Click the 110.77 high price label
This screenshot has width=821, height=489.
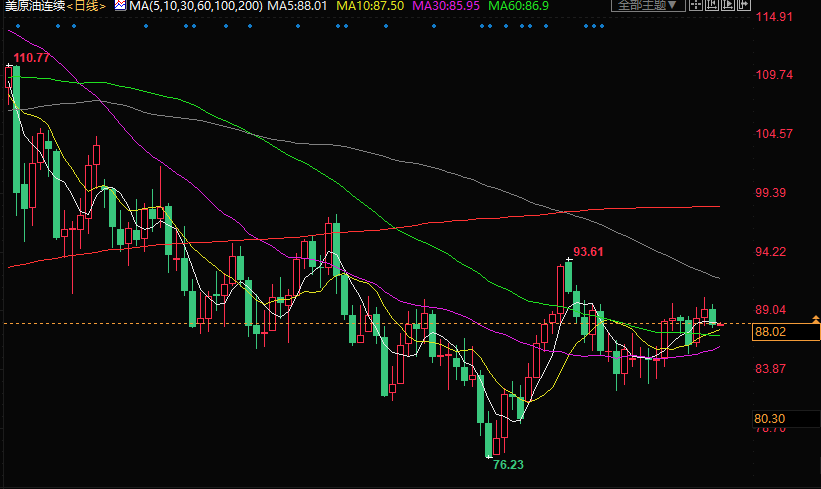click(32, 58)
